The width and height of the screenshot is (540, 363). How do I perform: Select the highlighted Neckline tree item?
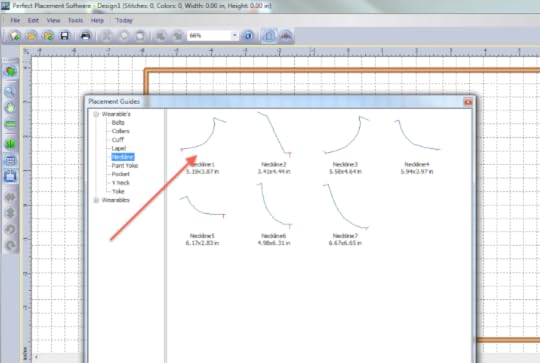(x=123, y=157)
